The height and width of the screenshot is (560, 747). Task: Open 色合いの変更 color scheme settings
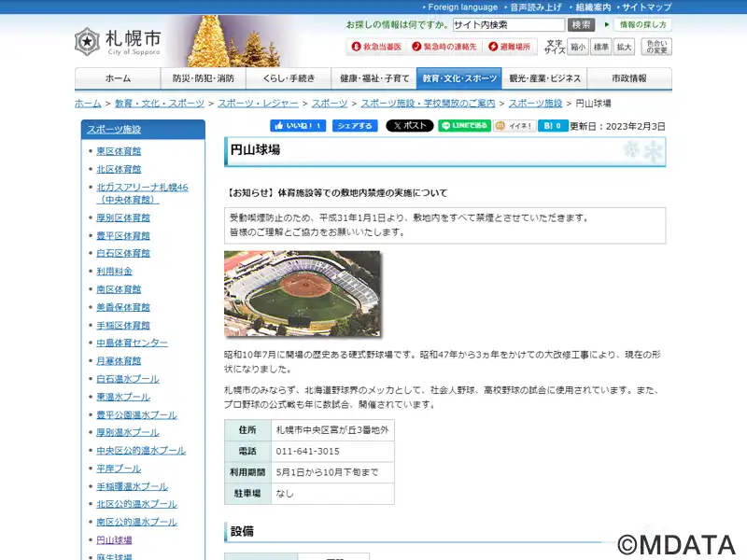point(655,47)
